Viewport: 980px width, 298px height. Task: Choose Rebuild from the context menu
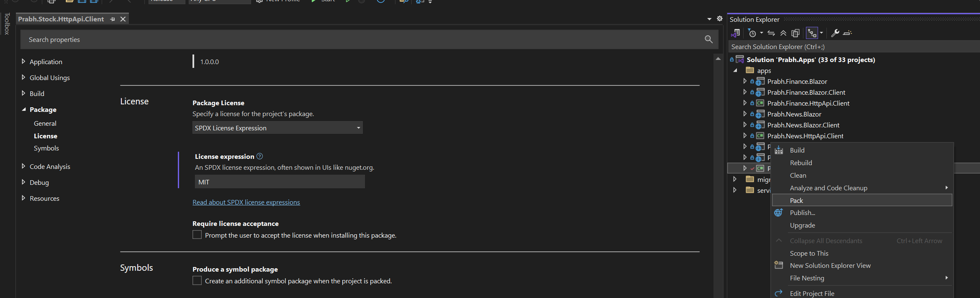[862, 163]
